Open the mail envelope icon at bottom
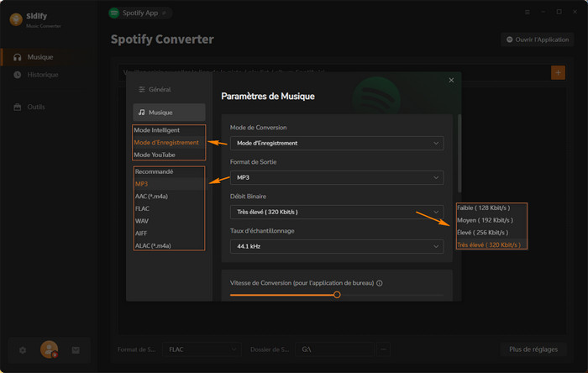 (76, 350)
